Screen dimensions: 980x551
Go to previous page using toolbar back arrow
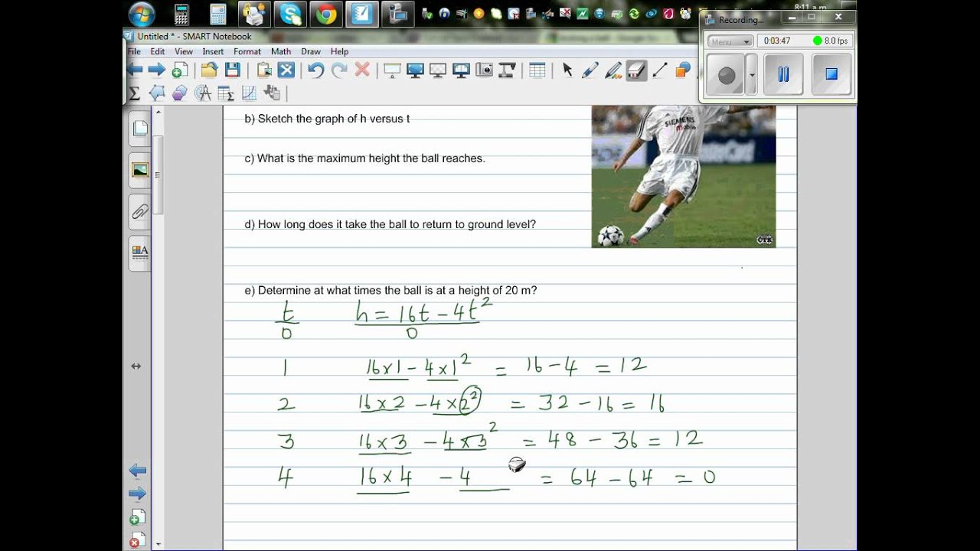point(135,70)
